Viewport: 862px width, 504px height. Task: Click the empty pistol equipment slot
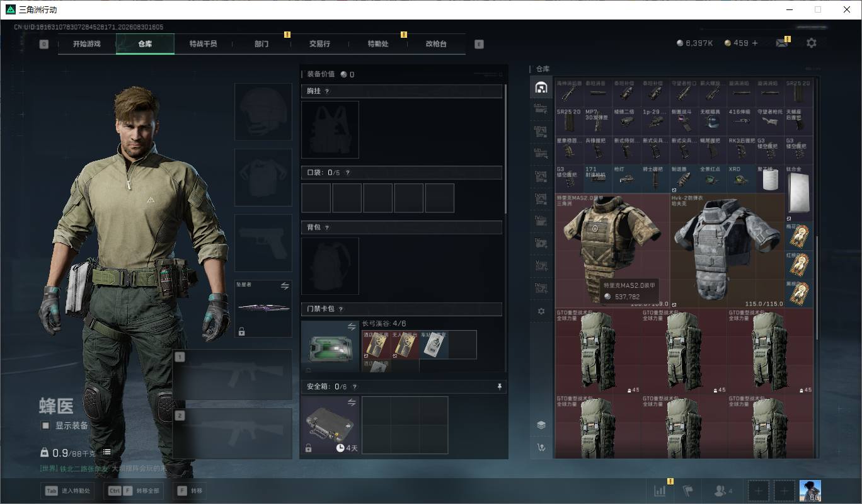tap(263, 243)
